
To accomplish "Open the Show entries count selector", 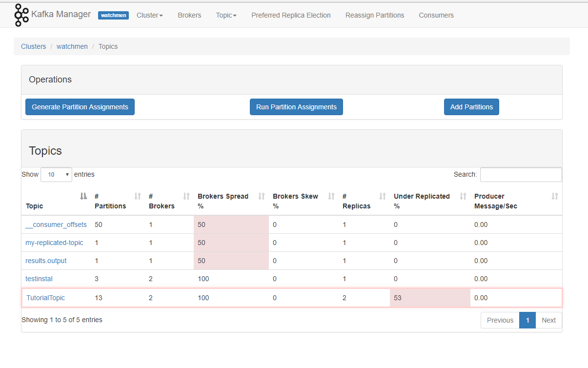I will pyautogui.click(x=56, y=175).
